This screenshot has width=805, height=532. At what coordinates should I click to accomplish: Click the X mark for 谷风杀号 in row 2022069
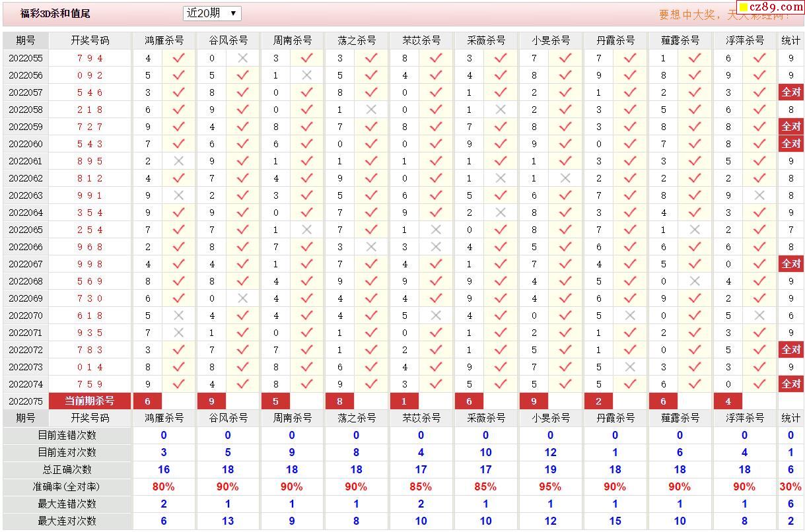[x=243, y=298]
